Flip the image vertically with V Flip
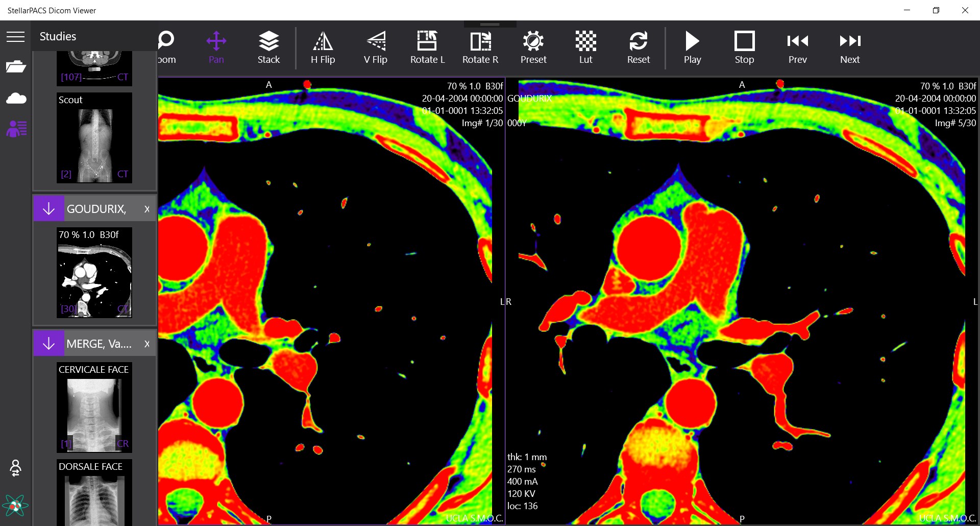This screenshot has height=526, width=980. click(376, 47)
